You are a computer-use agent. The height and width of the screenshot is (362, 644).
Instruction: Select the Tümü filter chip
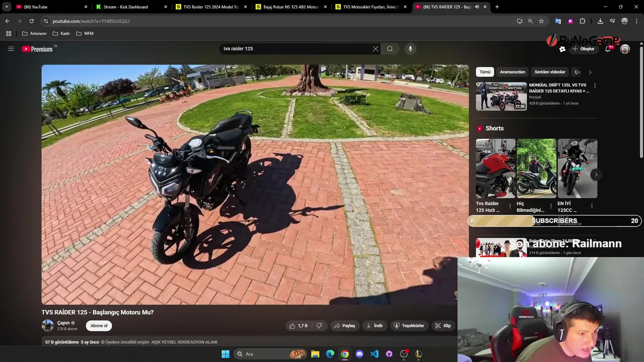click(485, 72)
